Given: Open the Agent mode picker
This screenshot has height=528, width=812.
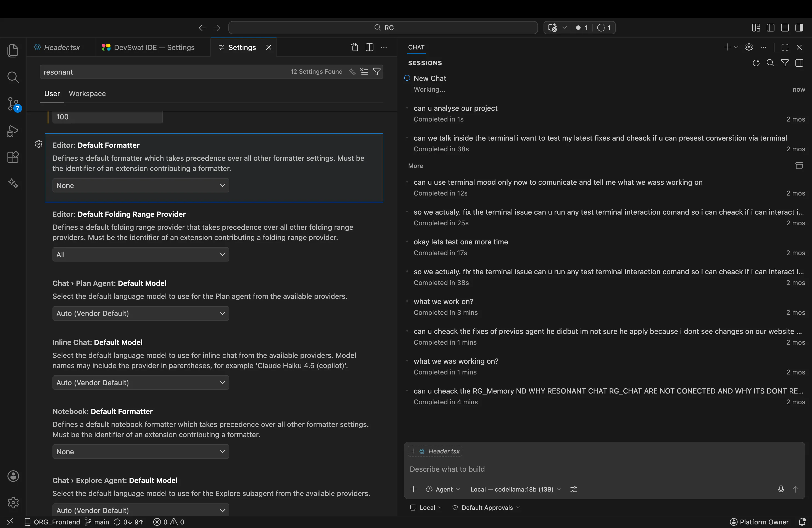Looking at the screenshot, I should click(443, 489).
